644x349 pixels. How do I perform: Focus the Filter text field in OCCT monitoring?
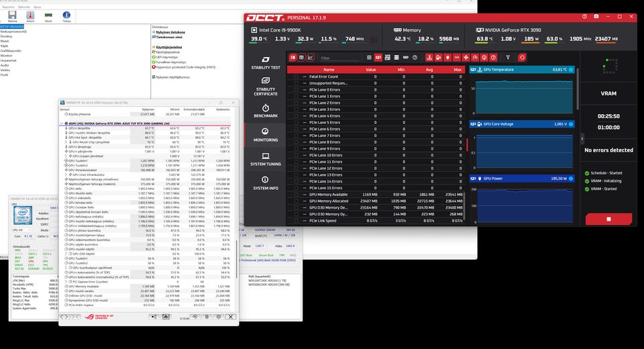coord(339,58)
